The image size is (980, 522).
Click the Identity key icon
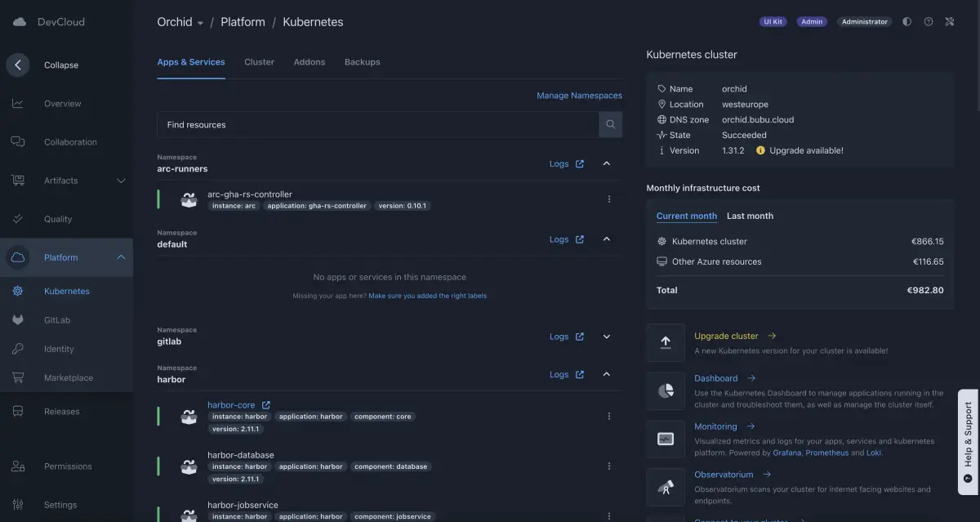tap(18, 349)
